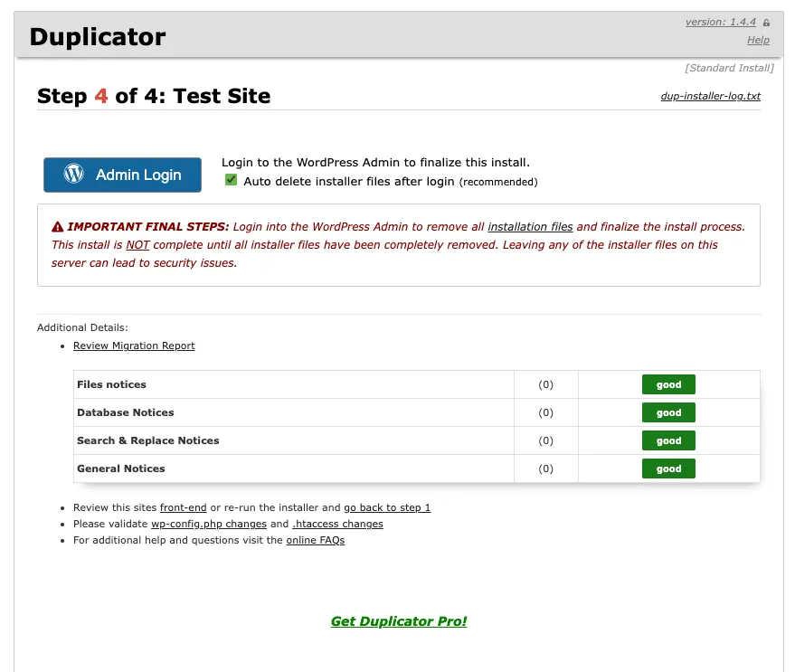Click good badge for Search & Replace Notices

668,440
